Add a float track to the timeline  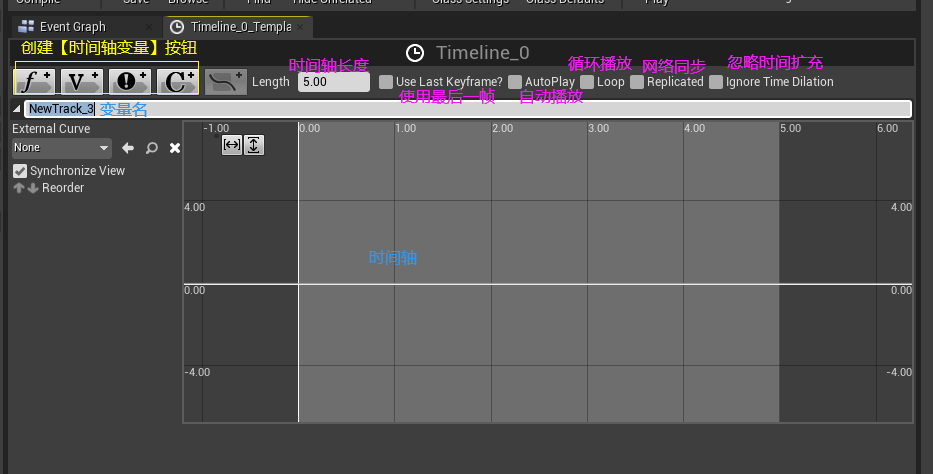point(35,81)
